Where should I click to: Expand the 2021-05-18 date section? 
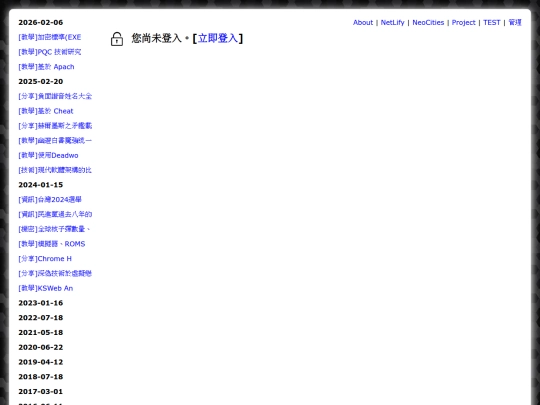click(41, 333)
